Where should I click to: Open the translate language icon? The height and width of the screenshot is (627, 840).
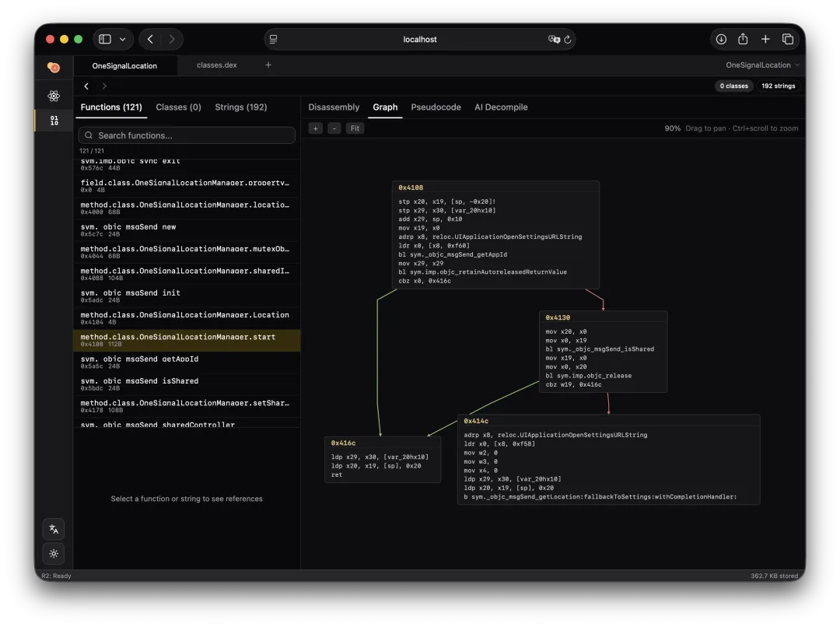pos(54,529)
